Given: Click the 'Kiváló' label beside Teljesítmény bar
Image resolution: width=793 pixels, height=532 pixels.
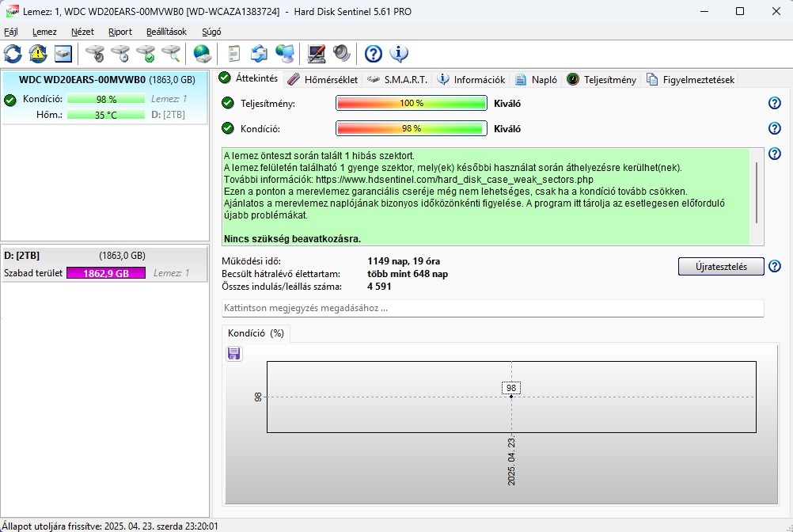Looking at the screenshot, I should click(507, 104).
